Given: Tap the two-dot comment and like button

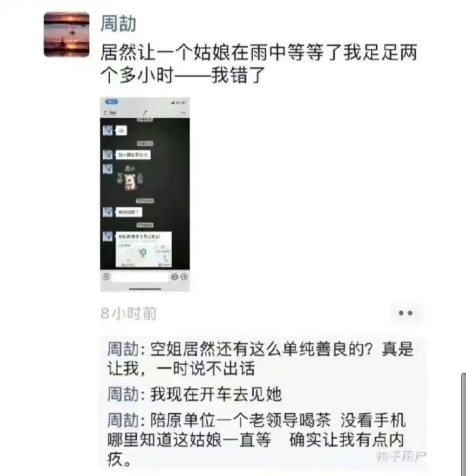Looking at the screenshot, I should (406, 313).
